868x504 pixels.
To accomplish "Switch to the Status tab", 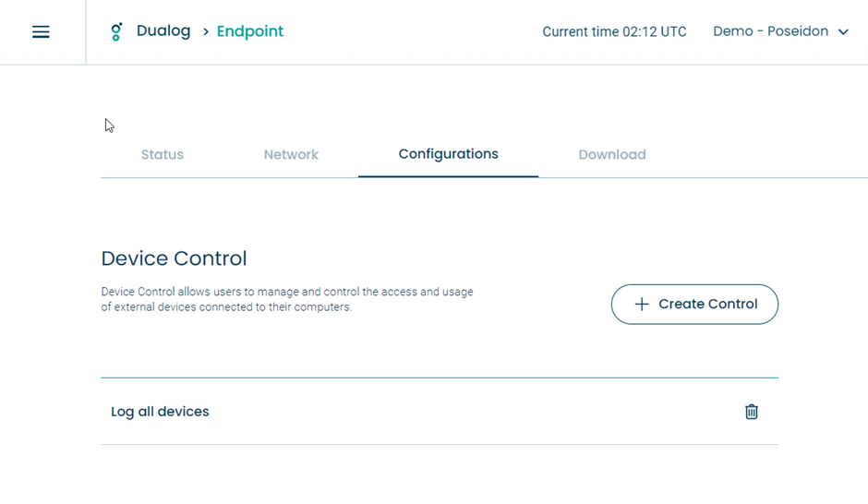I will point(163,154).
